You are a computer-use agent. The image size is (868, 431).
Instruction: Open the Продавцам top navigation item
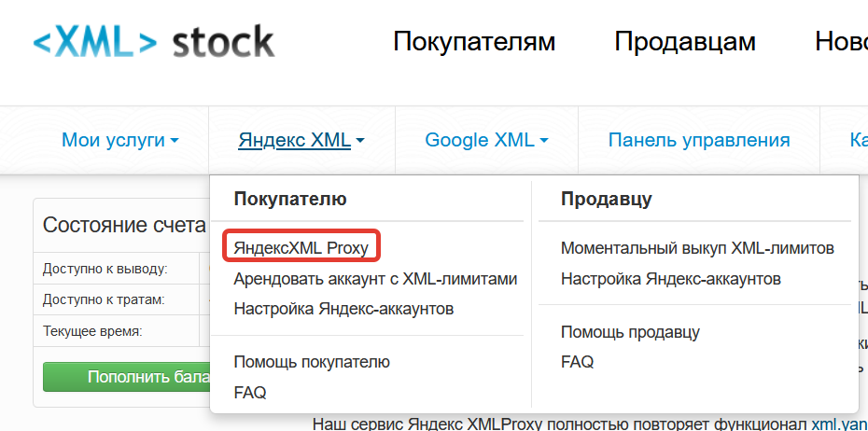(685, 41)
